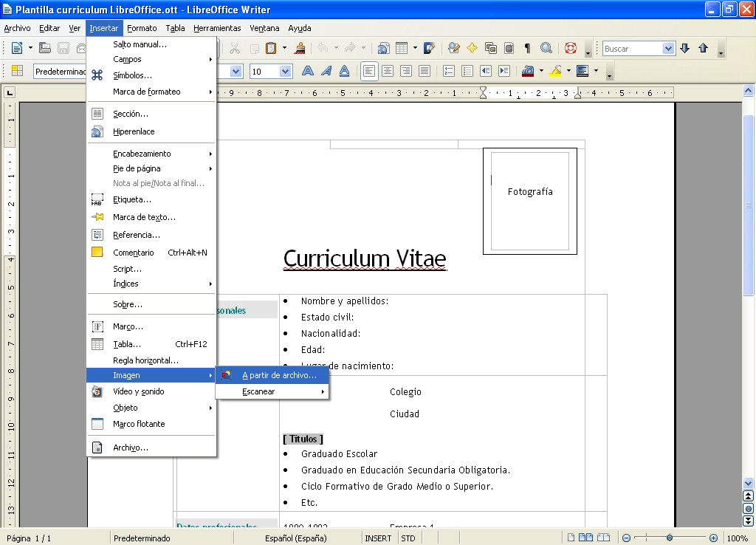The width and height of the screenshot is (756, 545).
Task: Click Sección... menu entry
Action: (x=151, y=114)
